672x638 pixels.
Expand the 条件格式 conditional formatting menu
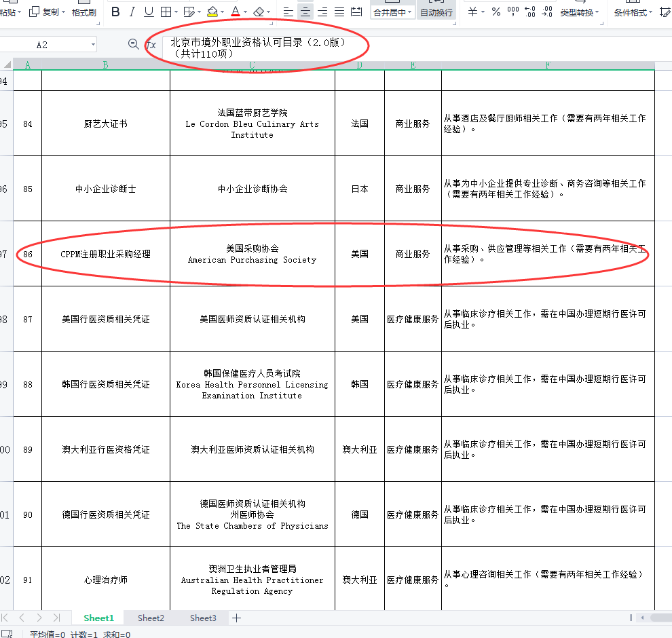[x=650, y=12]
